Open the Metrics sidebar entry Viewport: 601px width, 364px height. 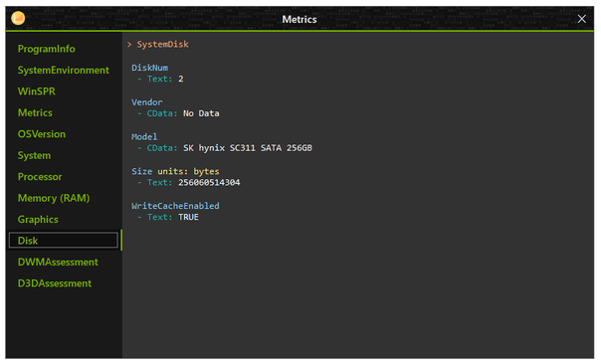[35, 113]
